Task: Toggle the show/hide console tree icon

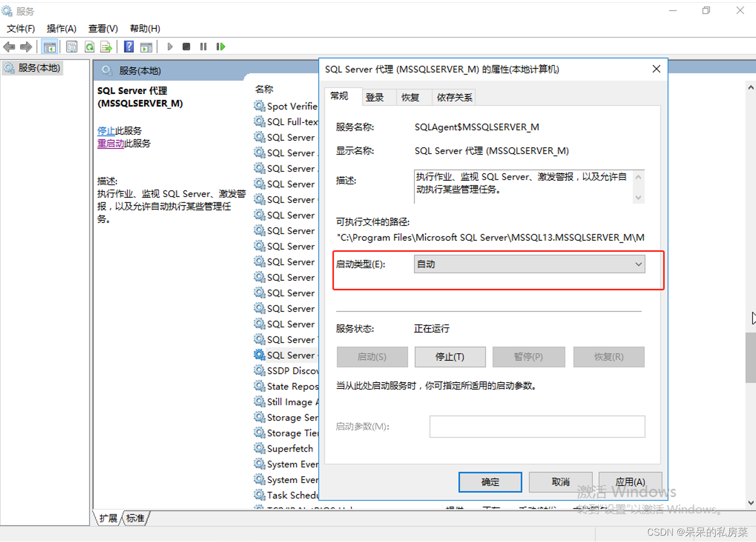Action: click(49, 47)
